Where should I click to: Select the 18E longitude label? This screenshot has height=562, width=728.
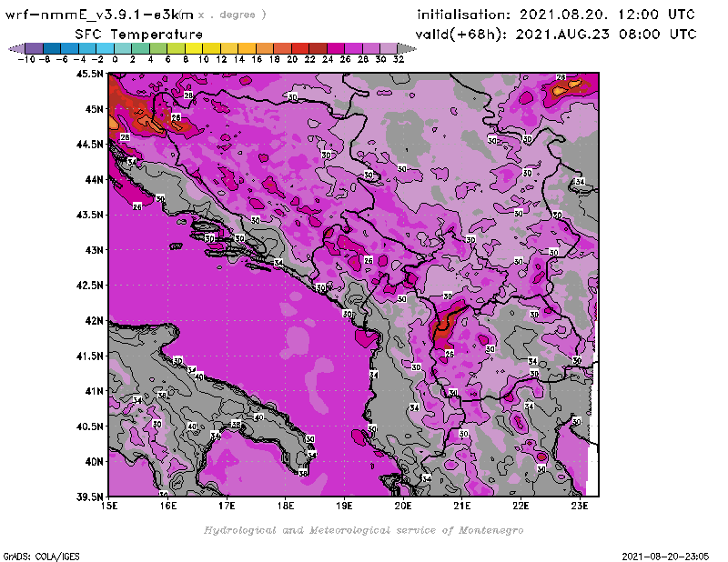(x=286, y=506)
